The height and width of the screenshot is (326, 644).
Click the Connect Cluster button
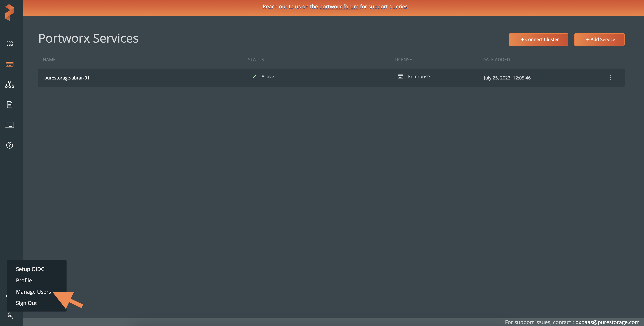538,40
